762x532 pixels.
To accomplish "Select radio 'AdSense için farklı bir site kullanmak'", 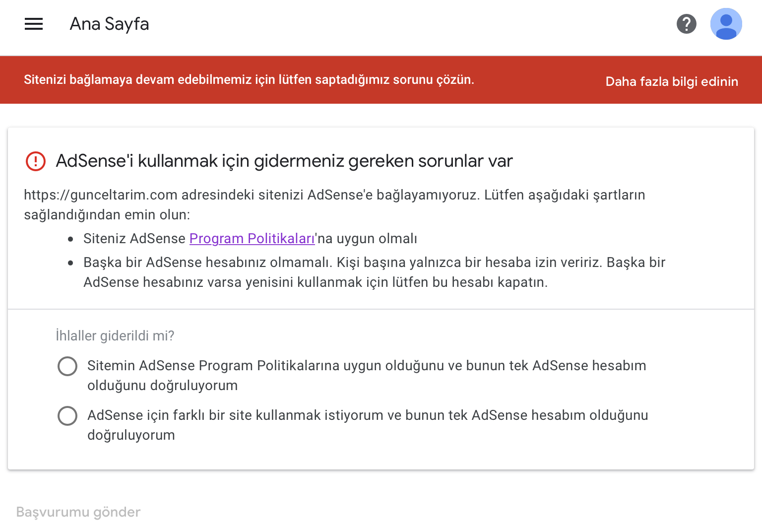I will pyautogui.click(x=67, y=416).
